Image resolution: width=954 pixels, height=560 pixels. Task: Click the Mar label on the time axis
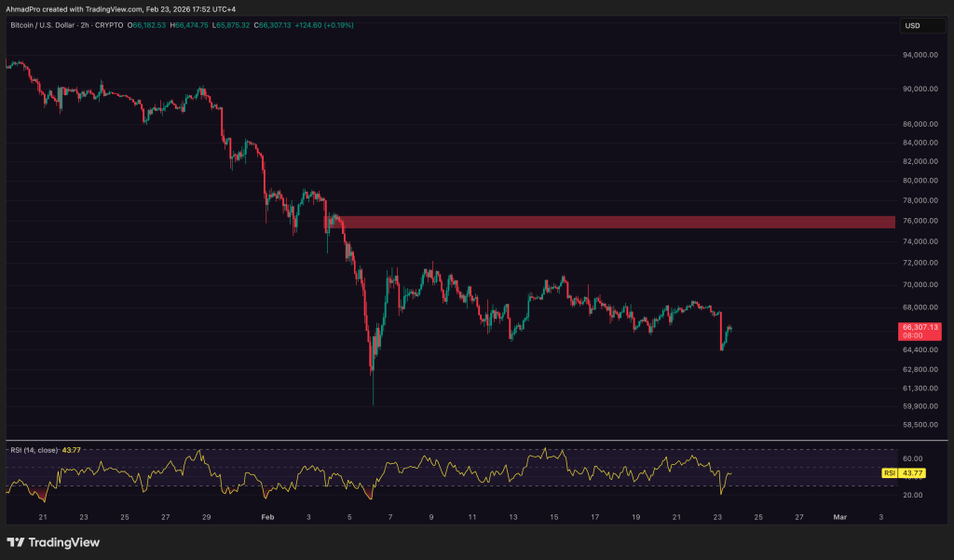839,515
